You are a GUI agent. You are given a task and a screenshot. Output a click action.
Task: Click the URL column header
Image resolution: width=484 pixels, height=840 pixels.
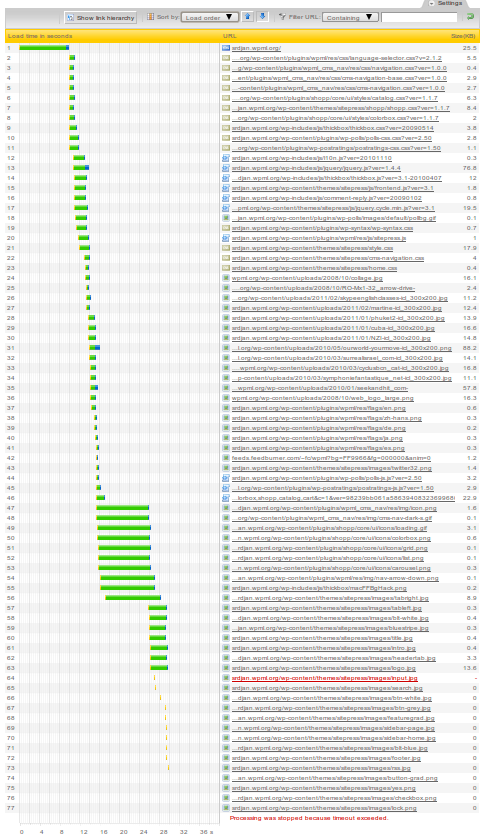click(229, 36)
